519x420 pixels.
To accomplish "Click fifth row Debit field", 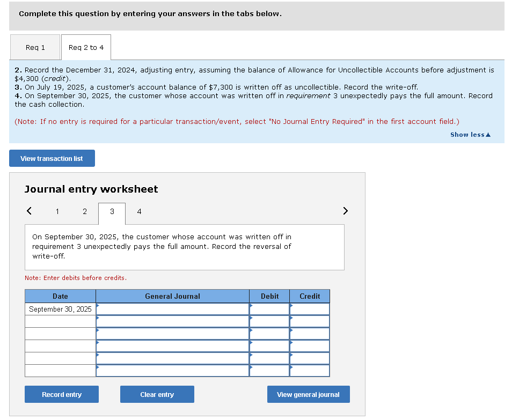I will (x=269, y=358).
